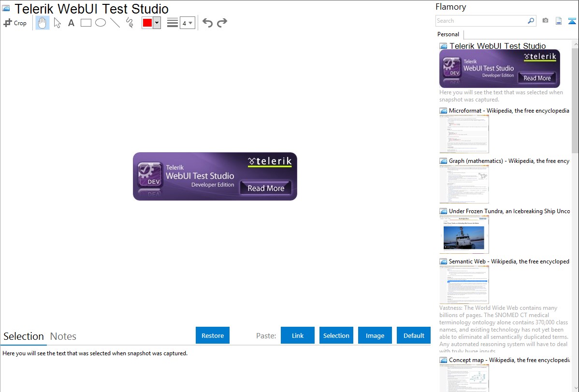
Task: Switch to the Selection tab
Action: pyautogui.click(x=24, y=336)
